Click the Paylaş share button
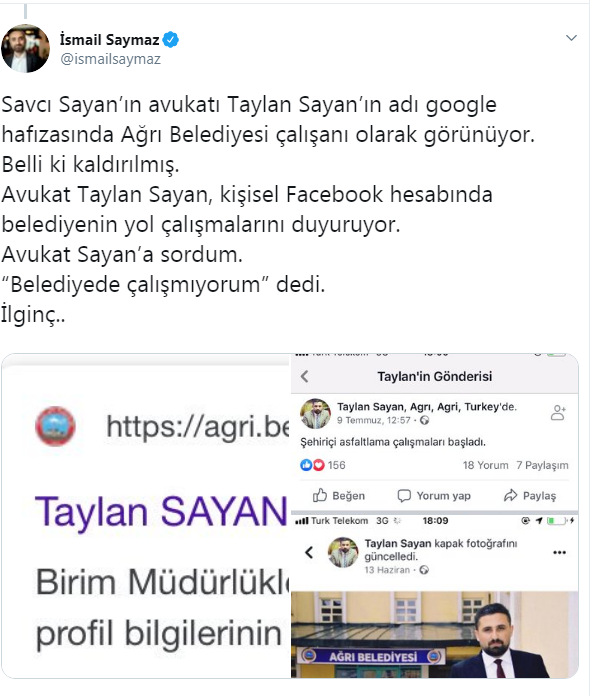This screenshot has width=594, height=696. pos(530,495)
